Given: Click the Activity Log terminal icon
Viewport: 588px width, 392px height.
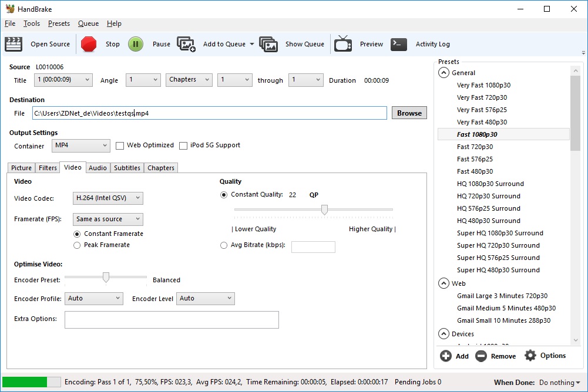Looking at the screenshot, I should coord(399,44).
